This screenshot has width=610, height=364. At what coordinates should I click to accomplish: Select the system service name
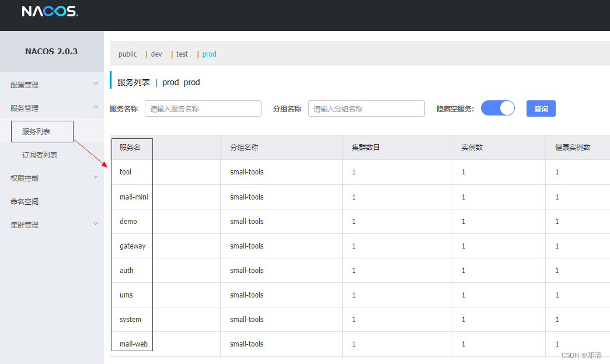(x=130, y=319)
